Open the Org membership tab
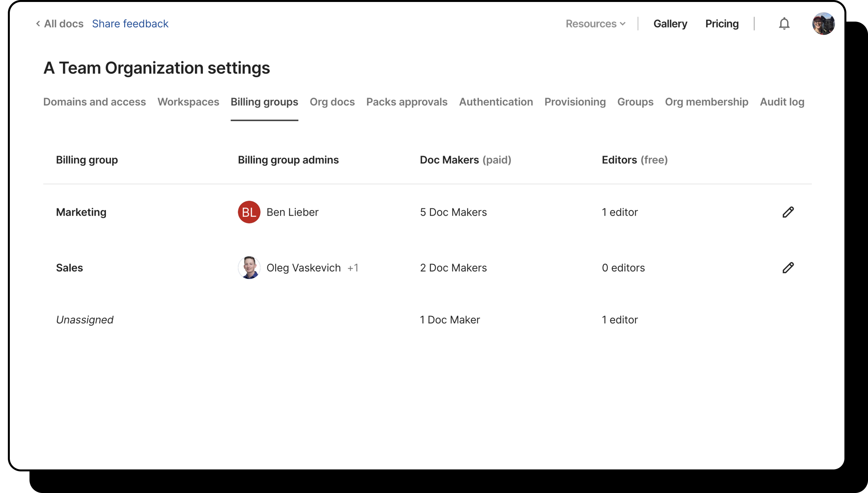This screenshot has height=493, width=868. (707, 102)
